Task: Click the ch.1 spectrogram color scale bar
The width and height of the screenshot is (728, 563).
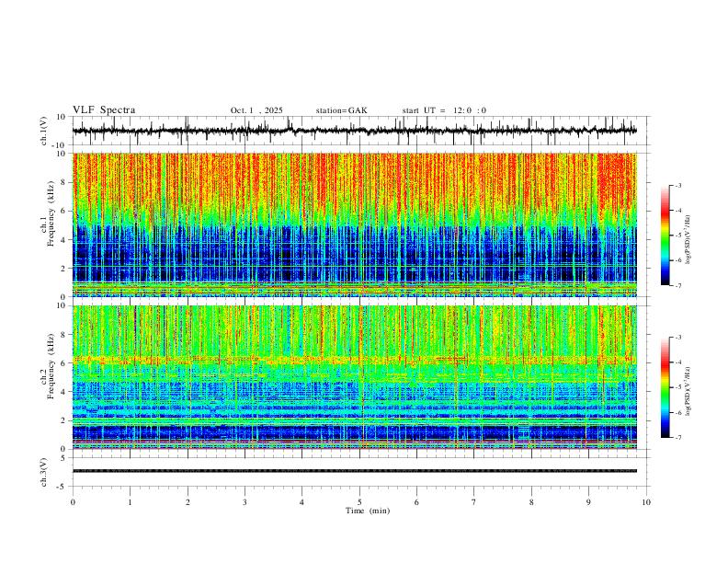Action: click(x=665, y=236)
